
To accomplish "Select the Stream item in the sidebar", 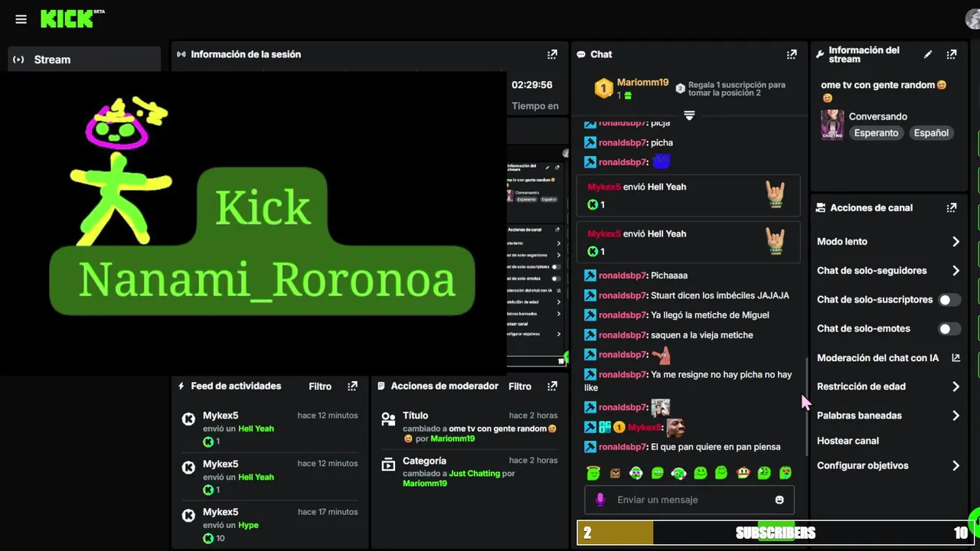I will click(x=84, y=59).
